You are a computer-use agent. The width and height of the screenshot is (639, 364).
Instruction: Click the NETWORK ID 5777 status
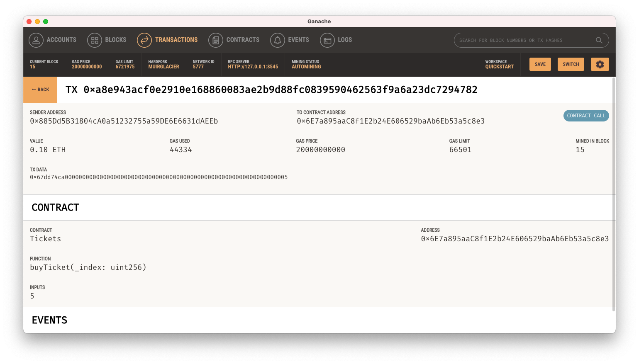click(x=203, y=64)
